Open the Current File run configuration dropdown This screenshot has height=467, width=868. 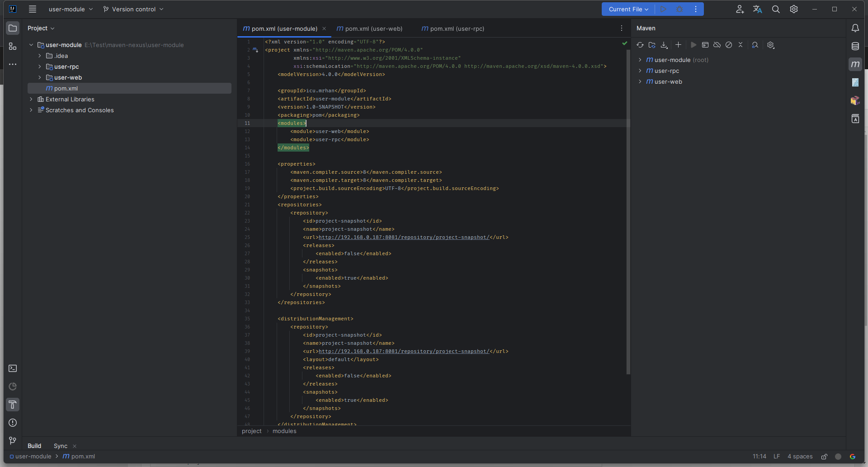(x=628, y=9)
